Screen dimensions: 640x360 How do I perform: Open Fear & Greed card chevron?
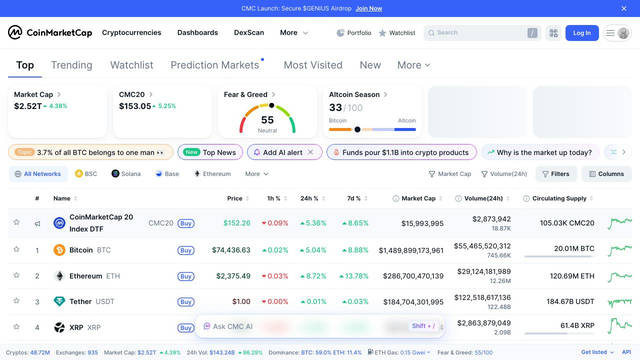click(273, 94)
